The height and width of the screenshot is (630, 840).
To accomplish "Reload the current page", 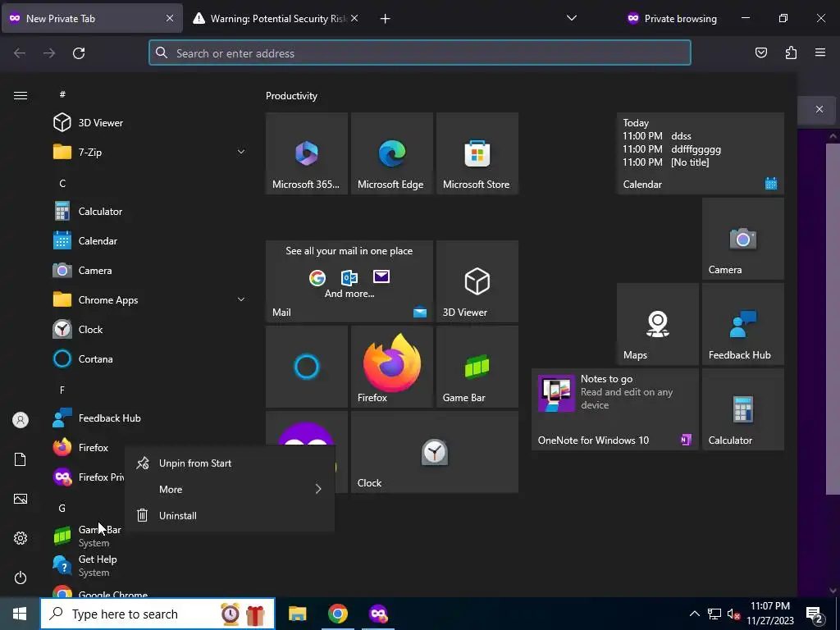I will [x=79, y=53].
